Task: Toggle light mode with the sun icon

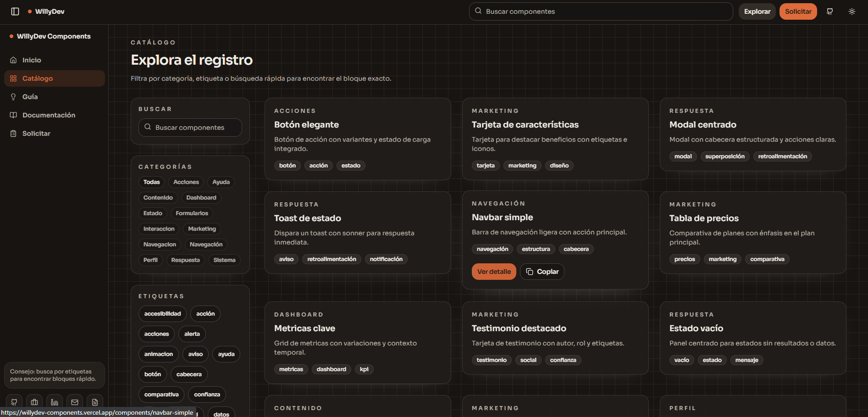Action: pos(851,11)
